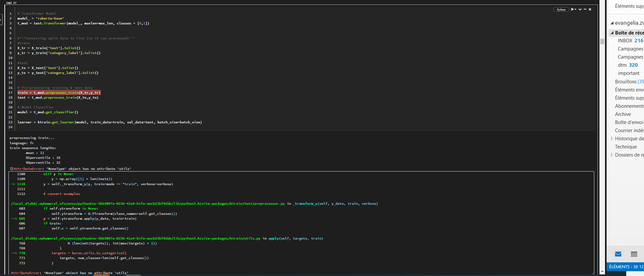Expand the Historique de folder in Outlook

click(612, 139)
